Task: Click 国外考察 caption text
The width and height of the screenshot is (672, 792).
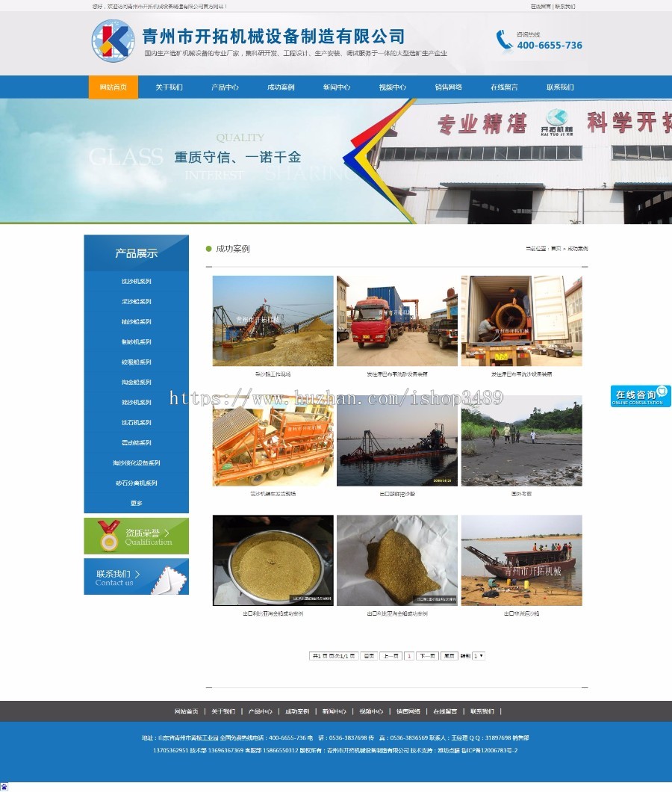Action: click(521, 494)
